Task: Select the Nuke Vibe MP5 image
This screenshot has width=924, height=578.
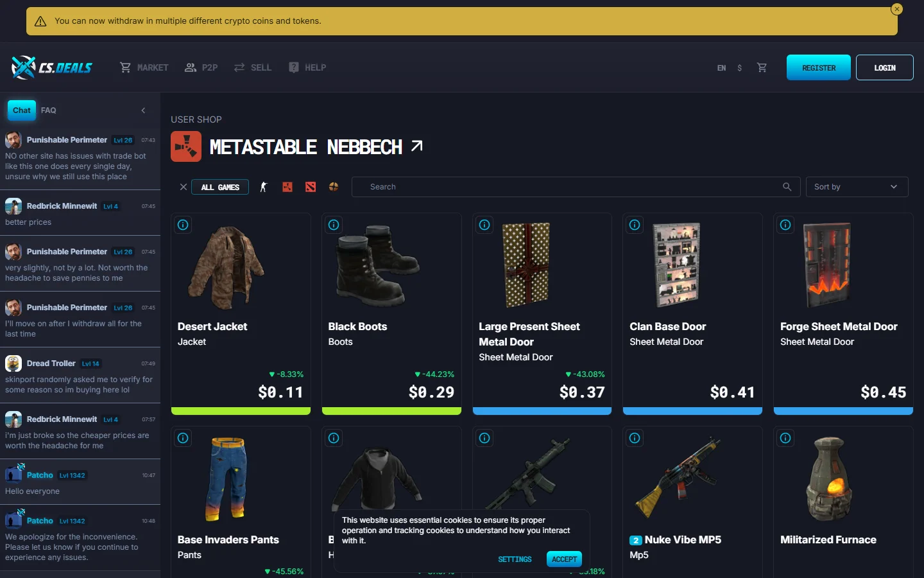Action: click(x=678, y=477)
